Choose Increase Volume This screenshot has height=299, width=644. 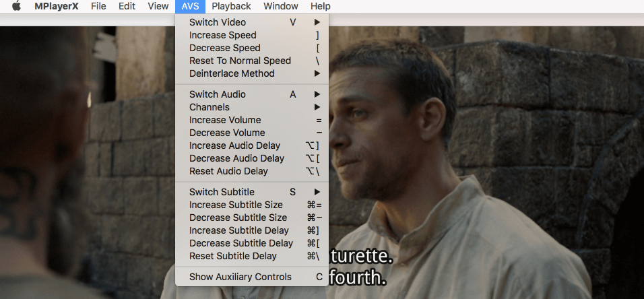pos(252,120)
